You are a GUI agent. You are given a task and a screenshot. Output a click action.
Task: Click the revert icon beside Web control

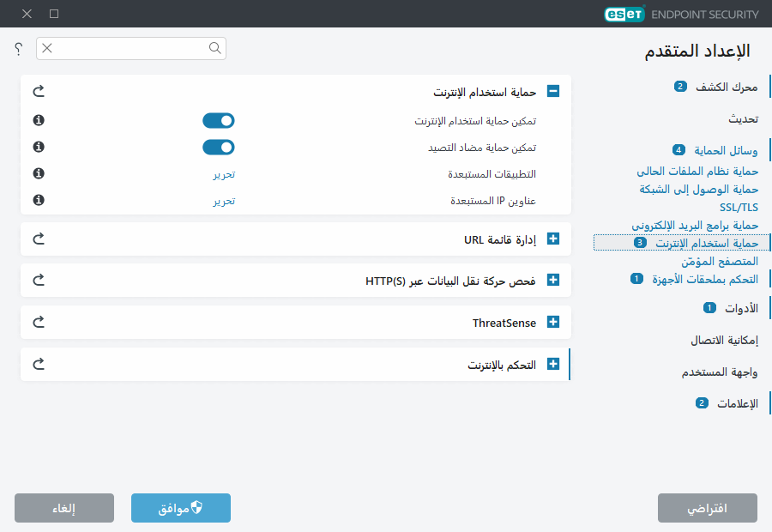[x=38, y=363]
